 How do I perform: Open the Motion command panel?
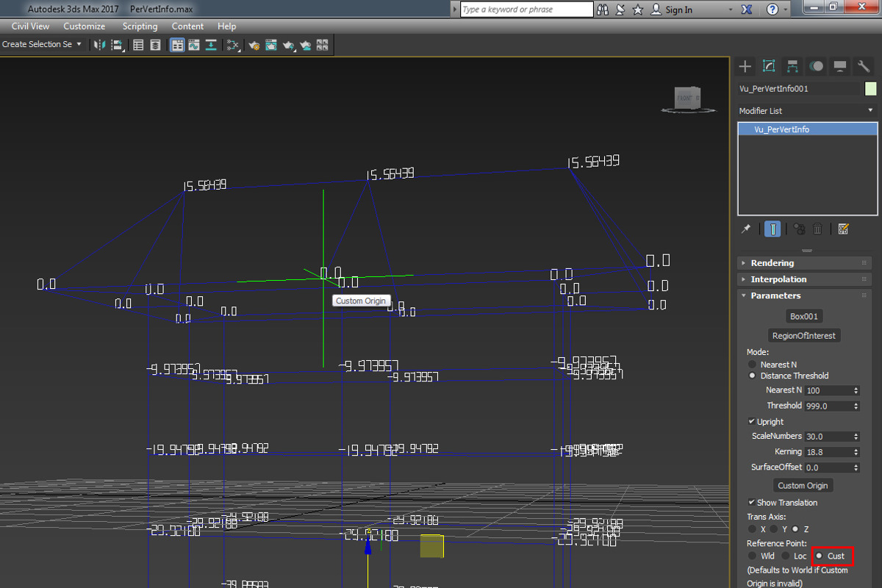[816, 66]
